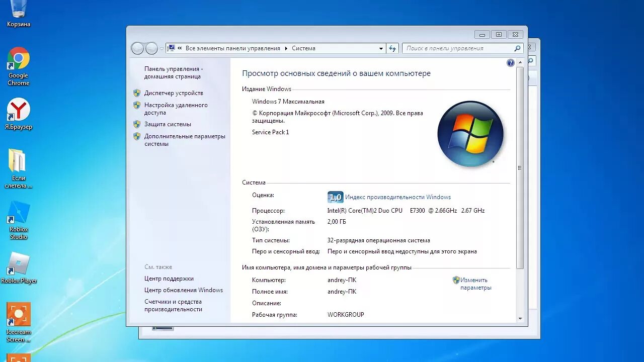Open the 'Если слетела' folder icon
The image size is (644, 362).
[x=18, y=168]
